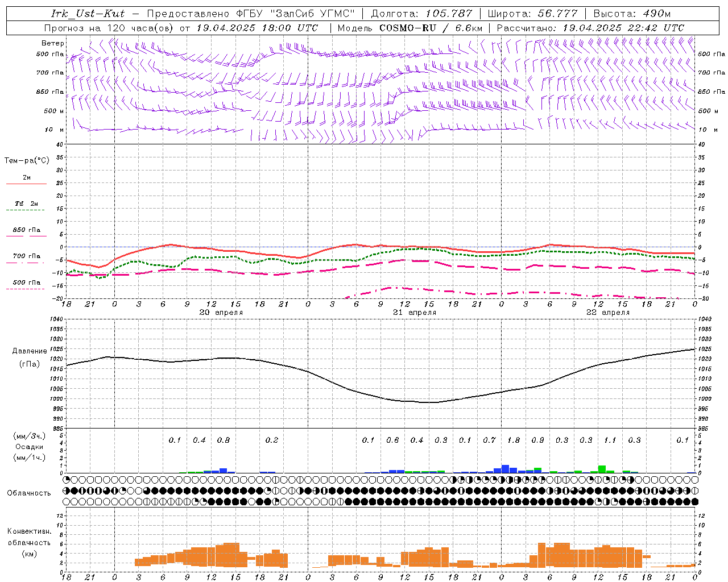Image resolution: width=728 pixels, height=582 pixels.
Task: Click the Тем-ра(°C) temperature label
Action: (x=27, y=160)
